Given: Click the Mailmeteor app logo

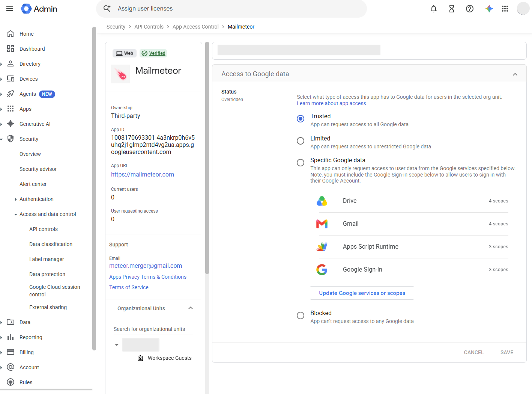Looking at the screenshot, I should [x=120, y=74].
